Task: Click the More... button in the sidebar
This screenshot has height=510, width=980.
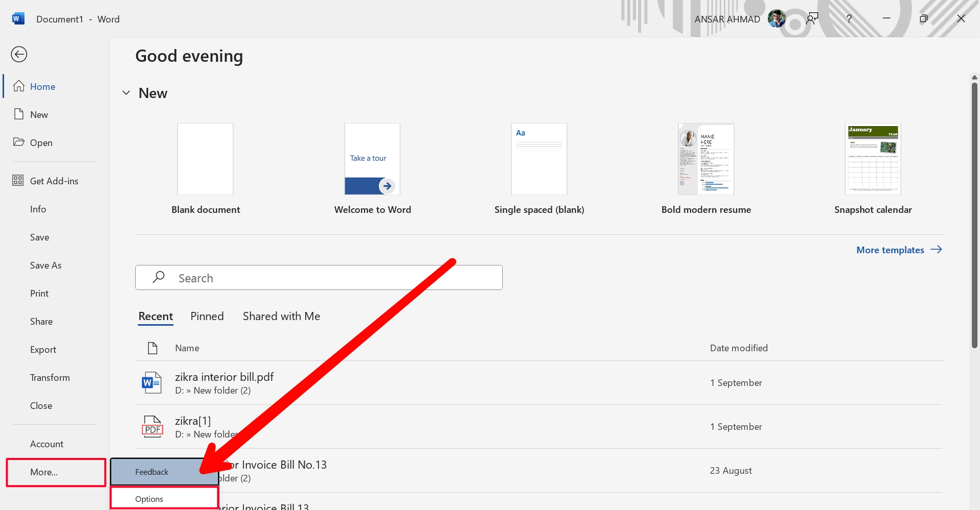Action: [x=43, y=472]
